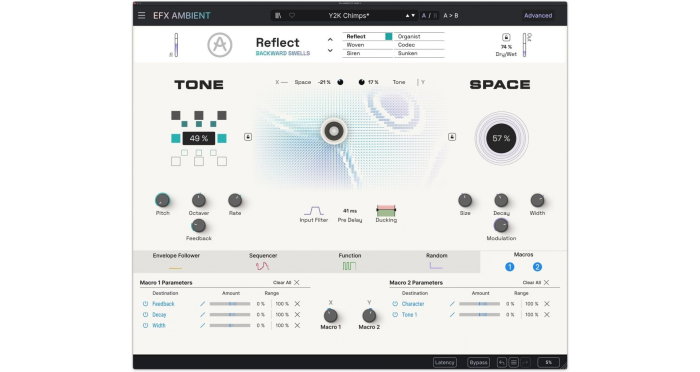Switch to preset slot A

[x=424, y=16]
